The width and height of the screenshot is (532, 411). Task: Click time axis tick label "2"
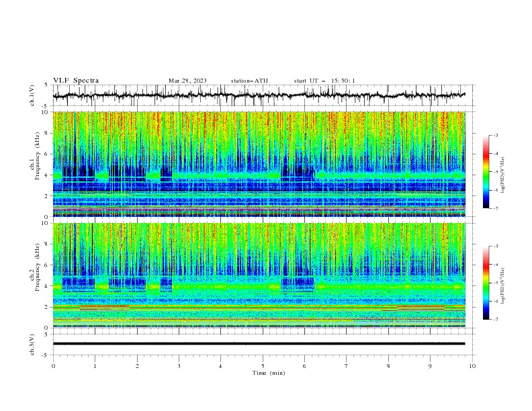click(x=137, y=366)
